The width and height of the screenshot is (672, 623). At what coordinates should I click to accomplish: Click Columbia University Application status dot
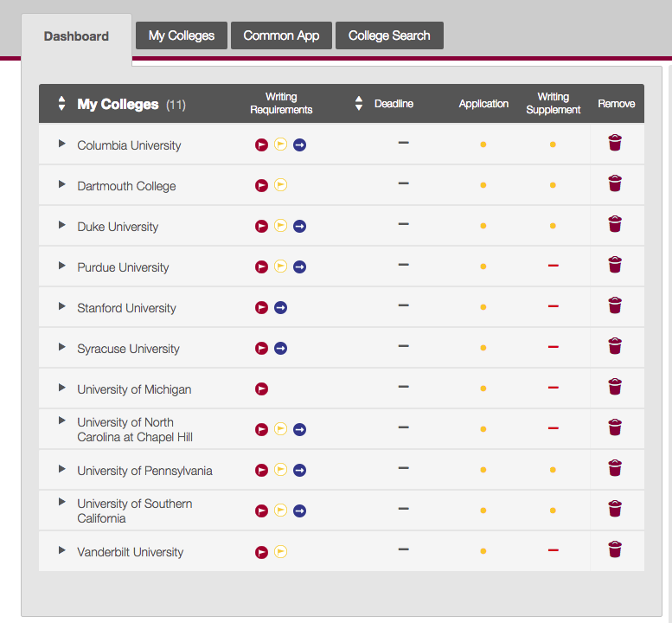[483, 145]
